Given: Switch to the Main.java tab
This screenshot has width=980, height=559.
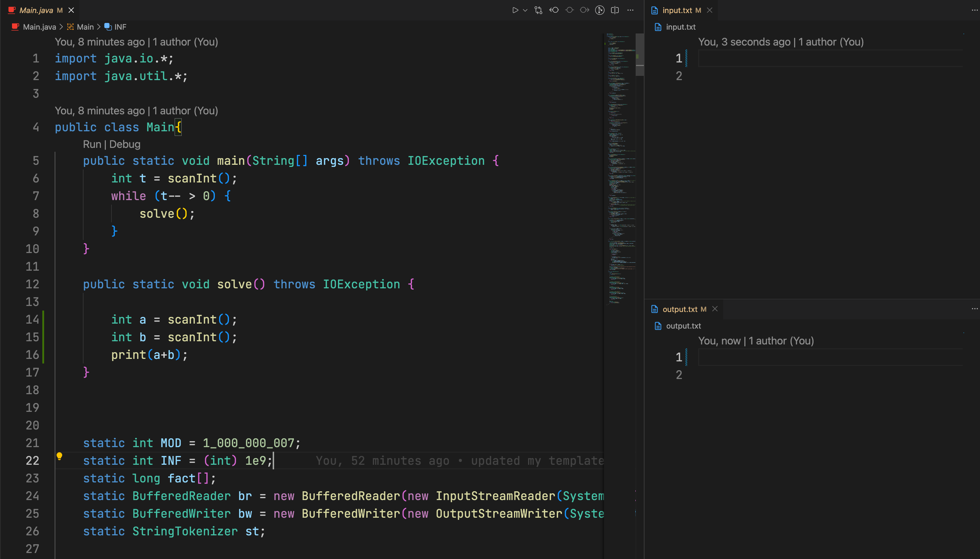Looking at the screenshot, I should coord(36,10).
